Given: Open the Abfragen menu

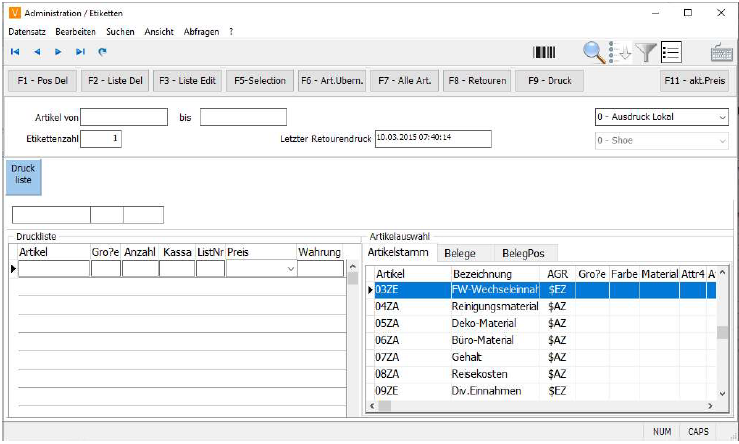Looking at the screenshot, I should pos(202,32).
